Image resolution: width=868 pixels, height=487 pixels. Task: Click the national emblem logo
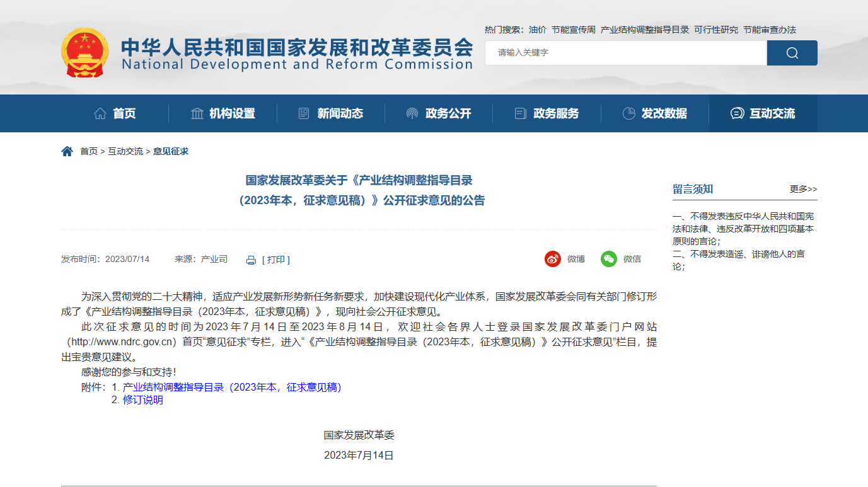[x=84, y=53]
